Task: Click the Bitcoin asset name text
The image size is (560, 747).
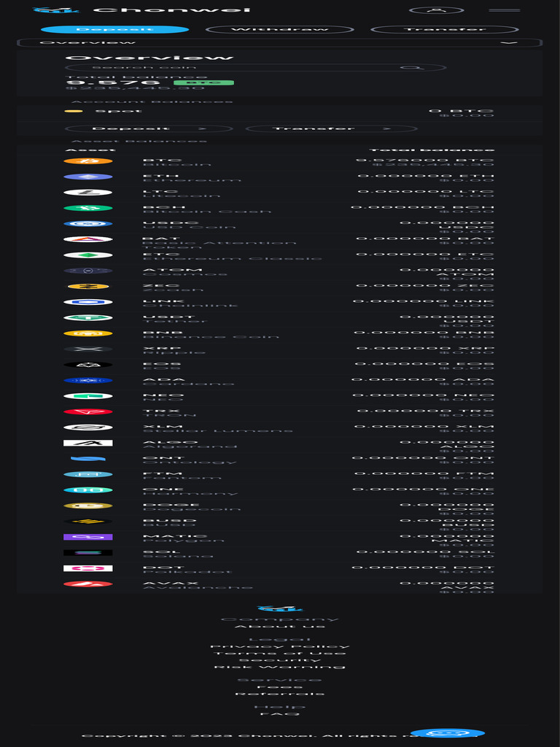Action: click(x=176, y=165)
